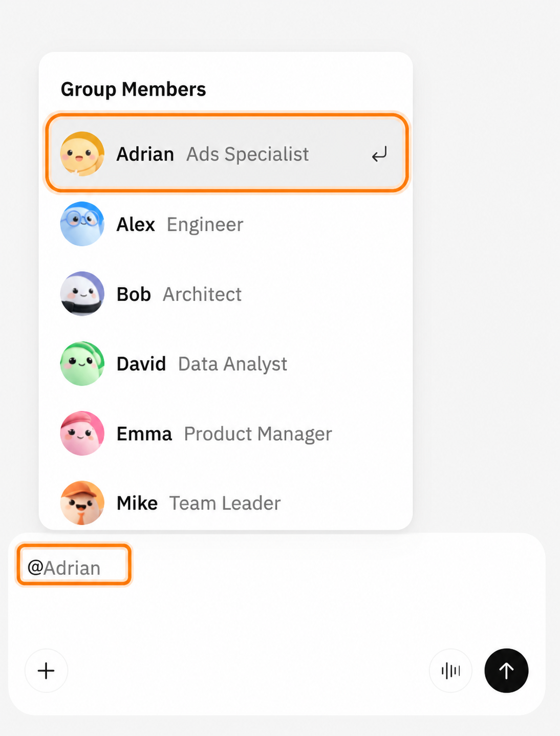Click the plus attachment button
This screenshot has height=736, width=560.
pyautogui.click(x=46, y=670)
